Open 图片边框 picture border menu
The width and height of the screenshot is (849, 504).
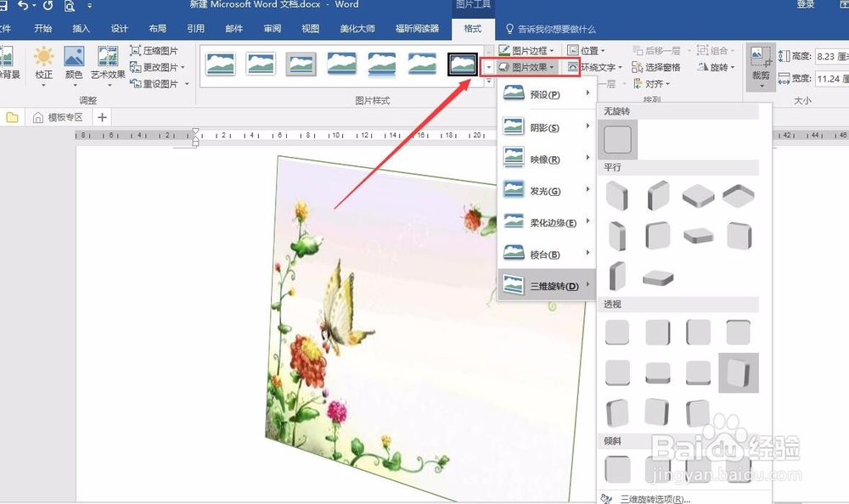coord(526,50)
